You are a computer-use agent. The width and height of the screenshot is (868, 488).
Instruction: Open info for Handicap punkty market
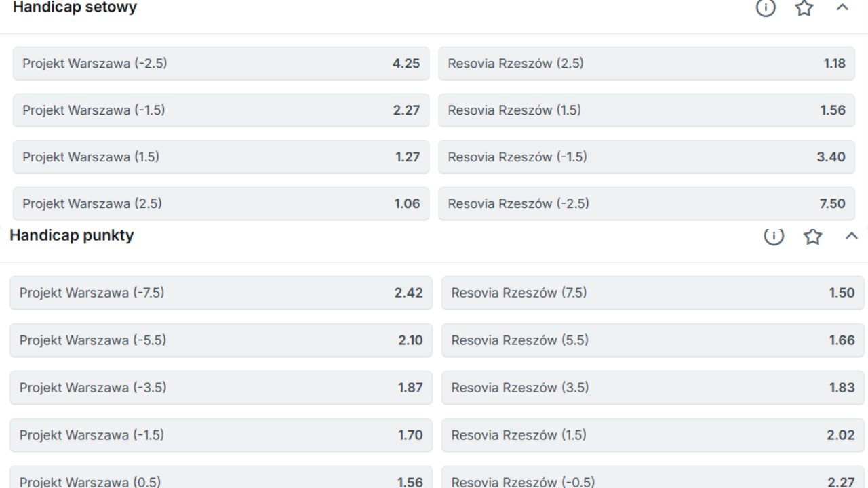pyautogui.click(x=774, y=236)
